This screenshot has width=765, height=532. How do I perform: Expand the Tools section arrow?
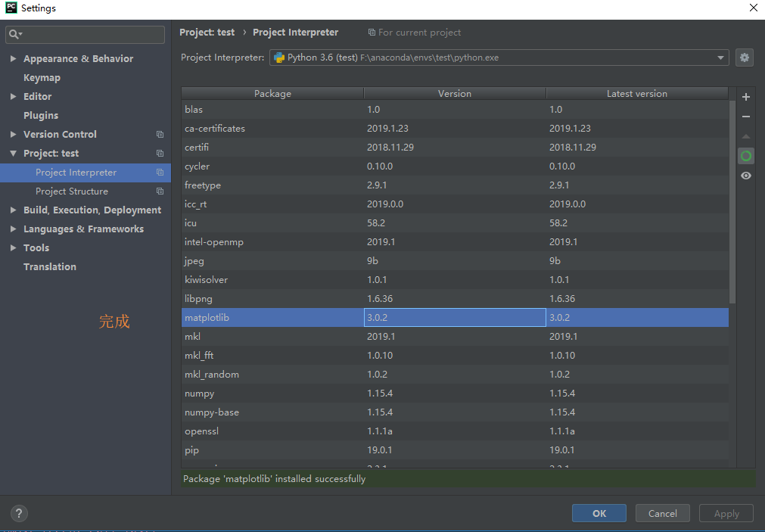coord(13,248)
